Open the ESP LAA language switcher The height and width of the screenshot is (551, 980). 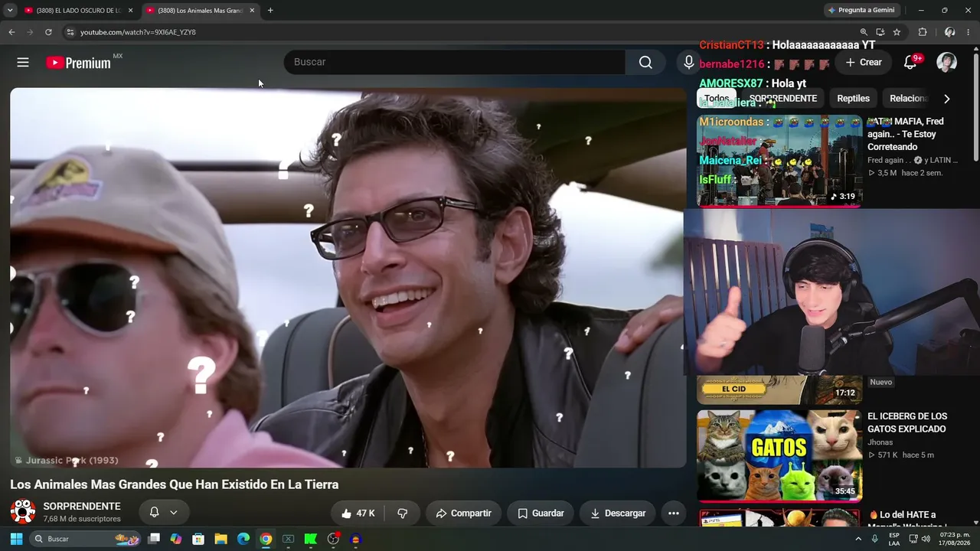click(x=894, y=539)
